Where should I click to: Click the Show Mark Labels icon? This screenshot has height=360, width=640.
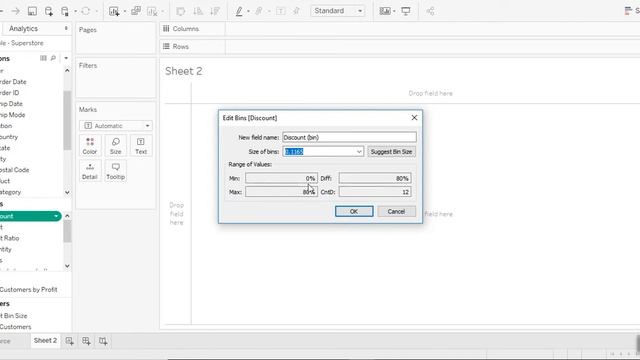[281, 11]
